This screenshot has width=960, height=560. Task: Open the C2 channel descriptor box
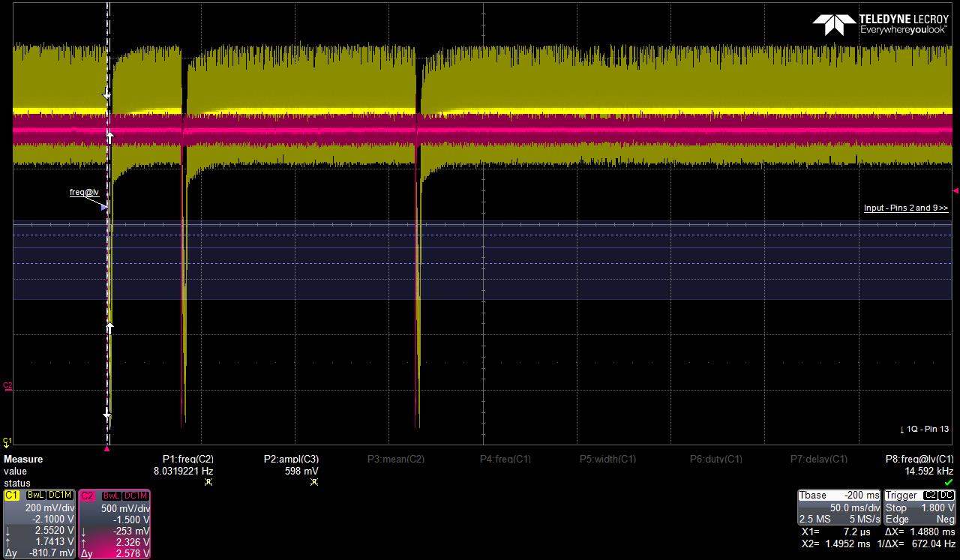[x=115, y=524]
